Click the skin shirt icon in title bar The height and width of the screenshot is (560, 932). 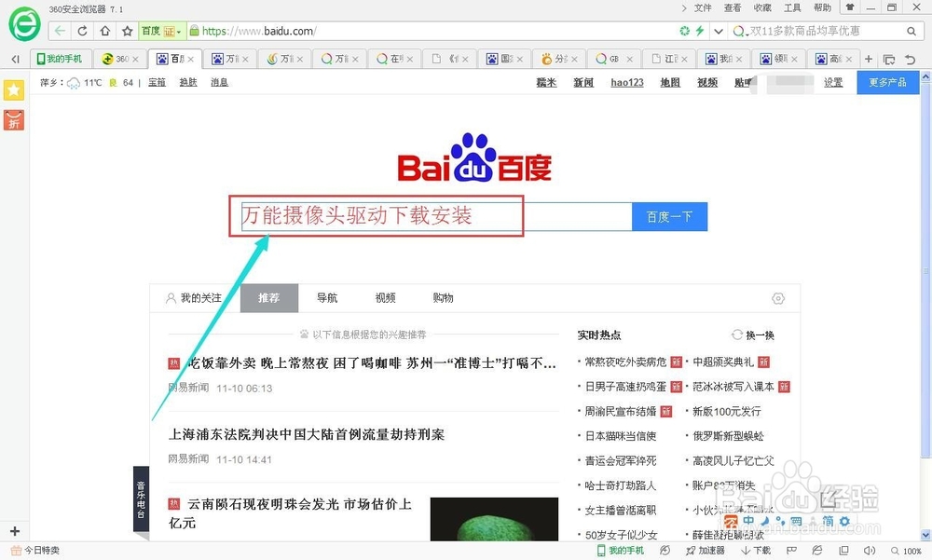(850, 7)
